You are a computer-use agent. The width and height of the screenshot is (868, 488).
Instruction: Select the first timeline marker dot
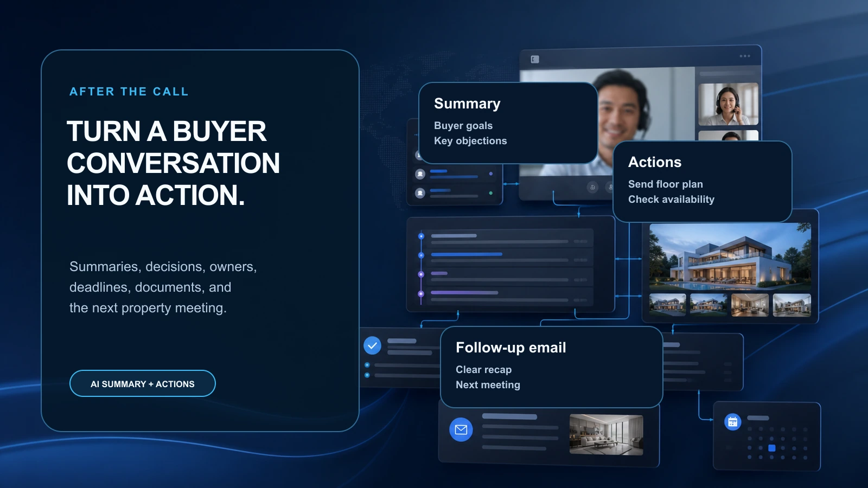tap(421, 236)
